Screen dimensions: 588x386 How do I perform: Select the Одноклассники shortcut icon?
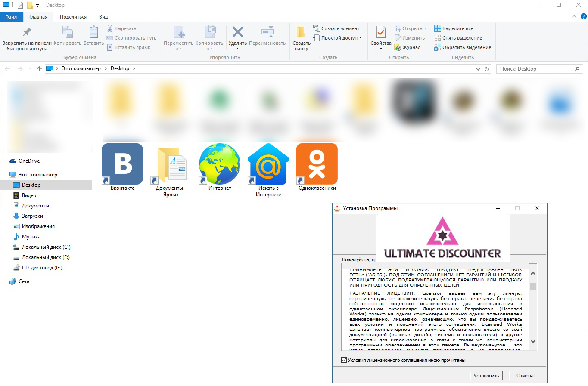[317, 164]
